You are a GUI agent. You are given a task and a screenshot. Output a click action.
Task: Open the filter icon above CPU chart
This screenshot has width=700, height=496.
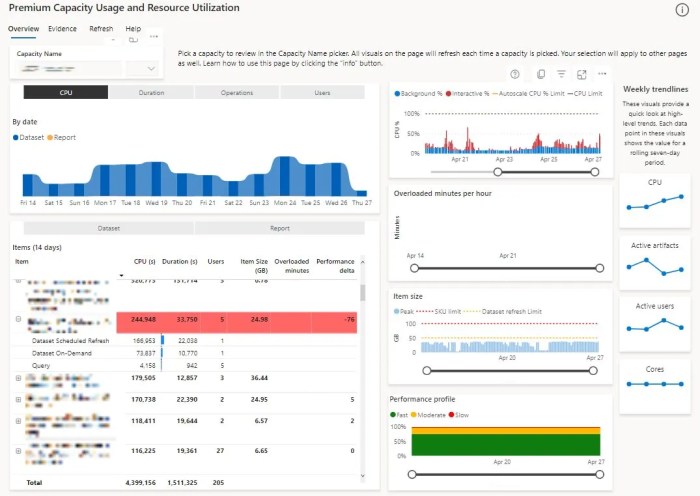click(561, 74)
